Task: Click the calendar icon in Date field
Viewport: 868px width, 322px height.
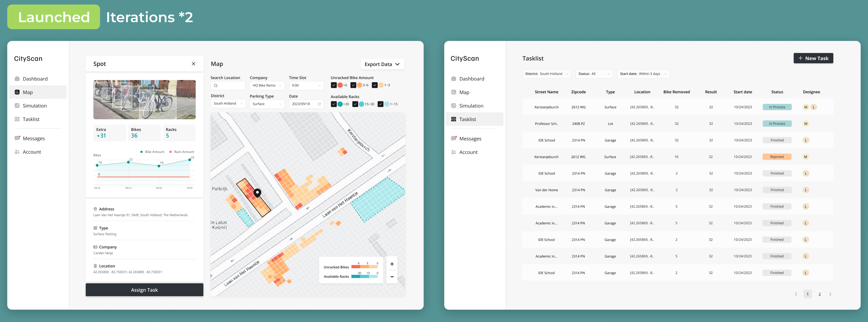Action: (x=319, y=104)
